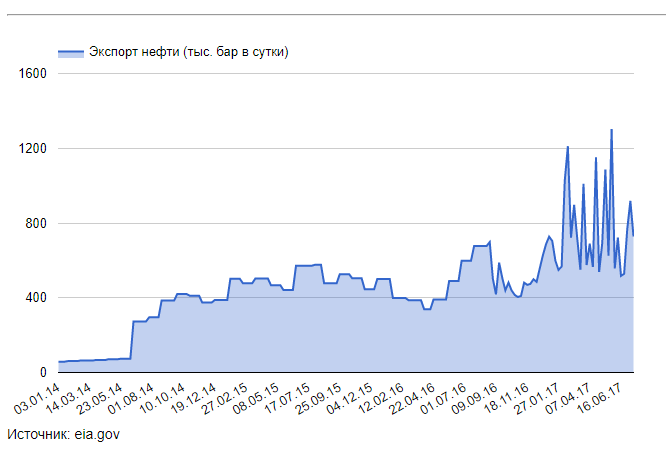The image size is (666, 451).
Task: Click the x-axis date 27.02.15
Action: pyautogui.click(x=224, y=398)
